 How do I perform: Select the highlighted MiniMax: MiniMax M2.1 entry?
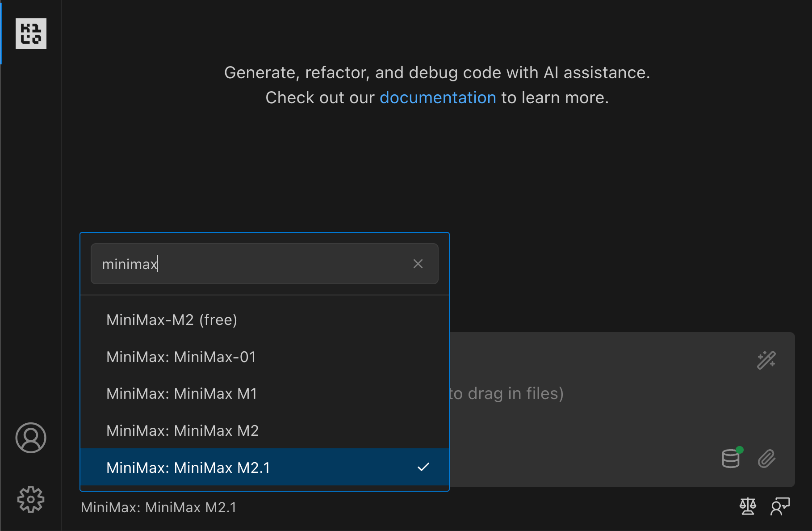coord(188,468)
